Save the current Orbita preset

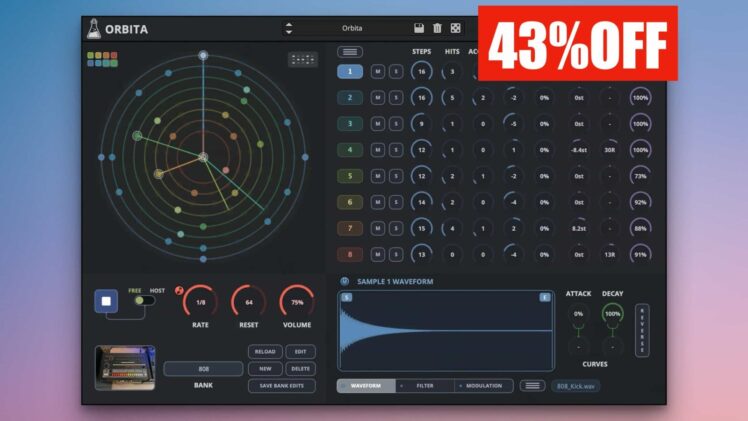tap(419, 28)
